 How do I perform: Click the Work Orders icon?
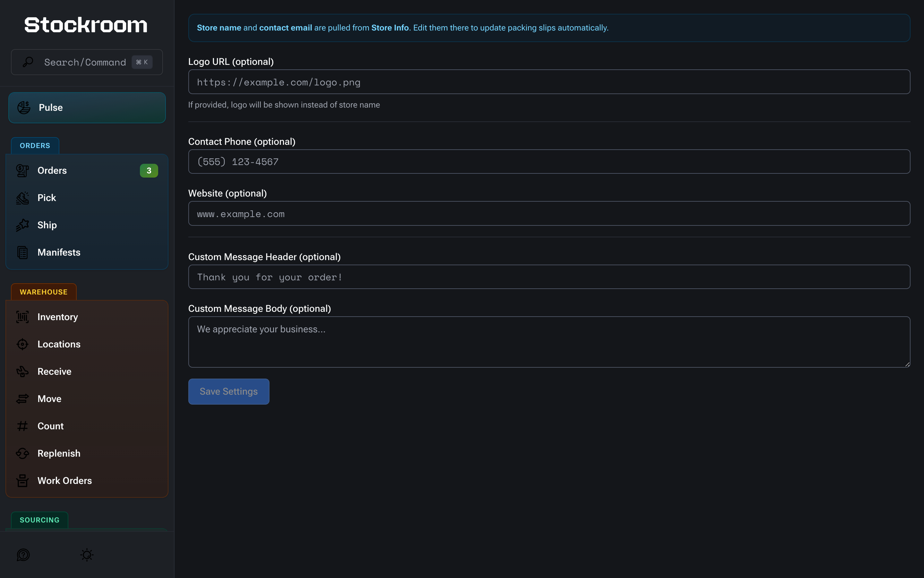[x=22, y=480]
